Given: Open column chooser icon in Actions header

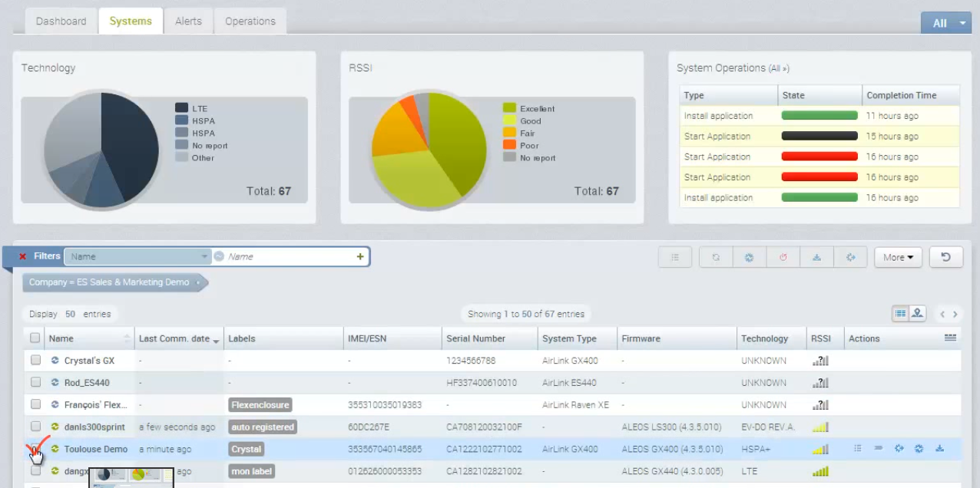Looking at the screenshot, I should pyautogui.click(x=950, y=338).
